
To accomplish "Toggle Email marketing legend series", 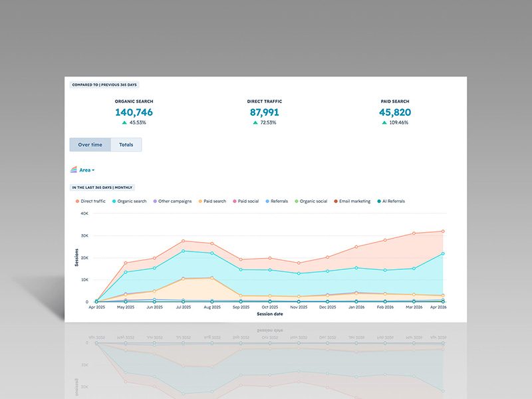I will pos(352,201).
